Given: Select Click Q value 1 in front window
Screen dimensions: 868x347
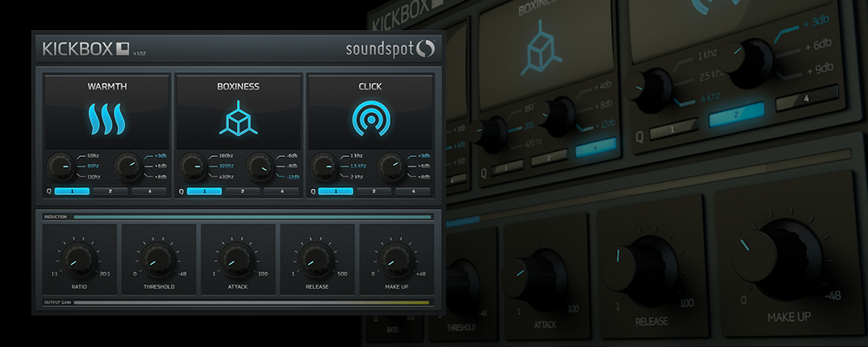Looking at the screenshot, I should pos(335,191).
